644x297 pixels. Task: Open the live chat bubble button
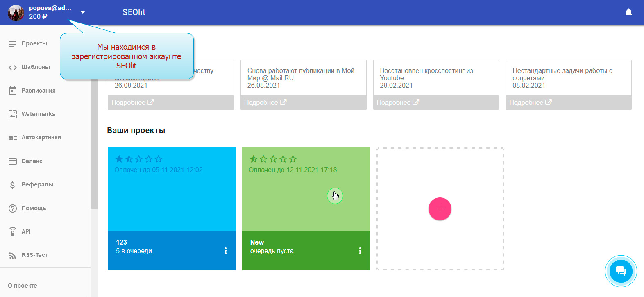tap(621, 271)
